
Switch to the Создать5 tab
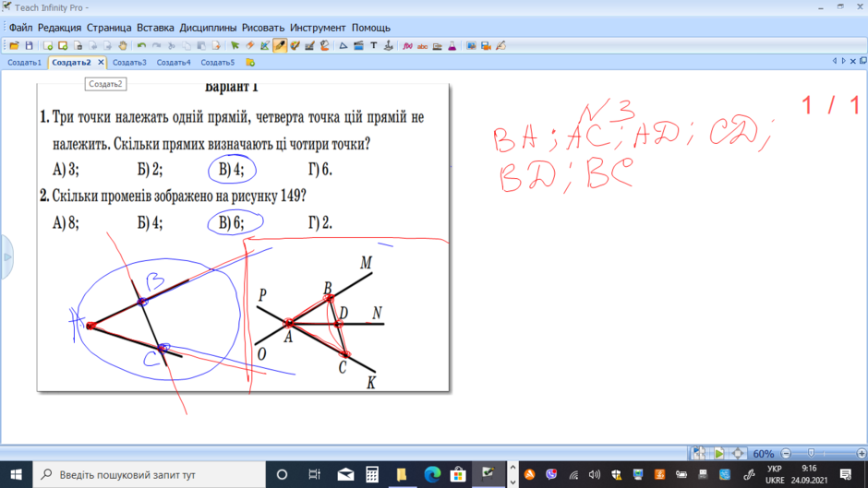pyautogui.click(x=218, y=63)
